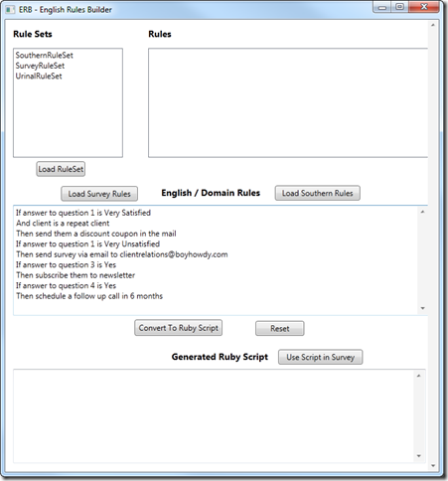This screenshot has height=481, width=448.
Task: Click Use Script in Survey button
Action: click(321, 357)
